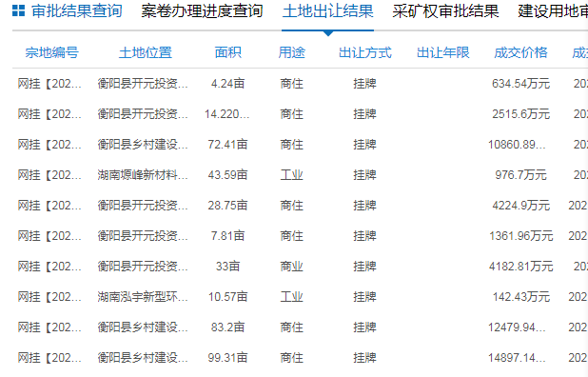Click 工业 usage in the 10.57亩 row
Screen dimensions: 588x377
tap(291, 297)
